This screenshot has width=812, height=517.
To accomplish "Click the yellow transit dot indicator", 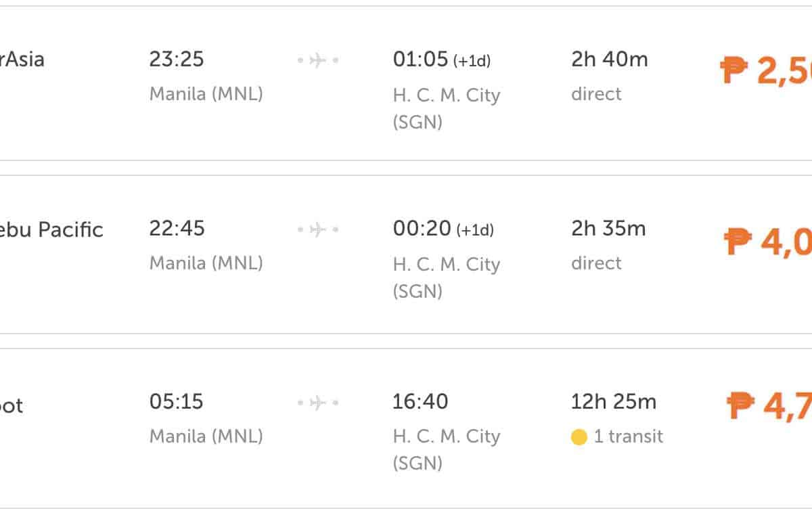I will (579, 437).
